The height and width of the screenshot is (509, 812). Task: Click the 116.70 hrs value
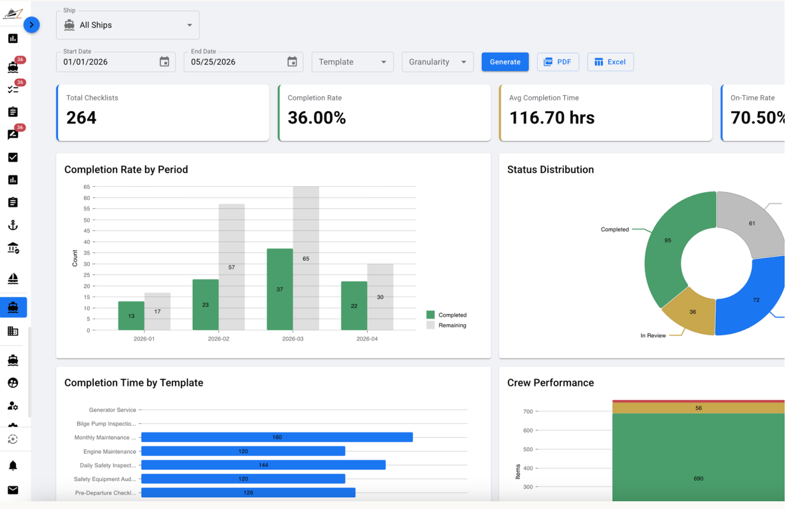point(552,118)
